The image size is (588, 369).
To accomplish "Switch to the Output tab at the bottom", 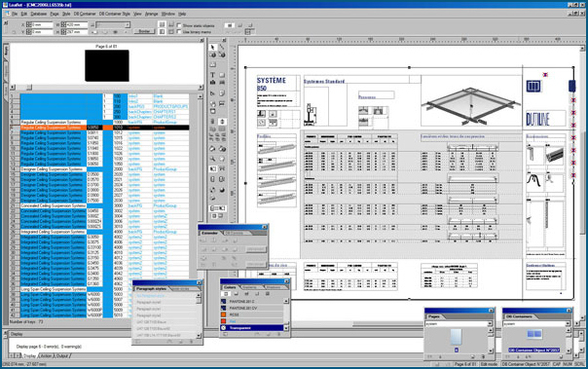I will click(62, 356).
